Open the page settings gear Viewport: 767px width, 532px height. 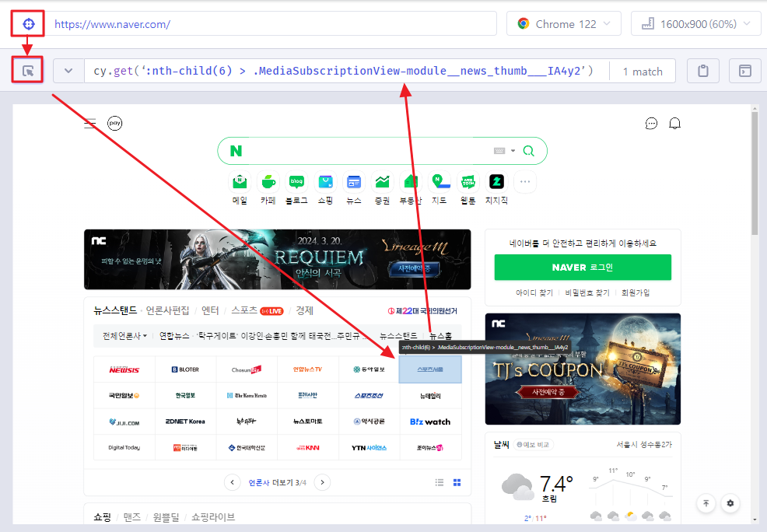(x=730, y=503)
